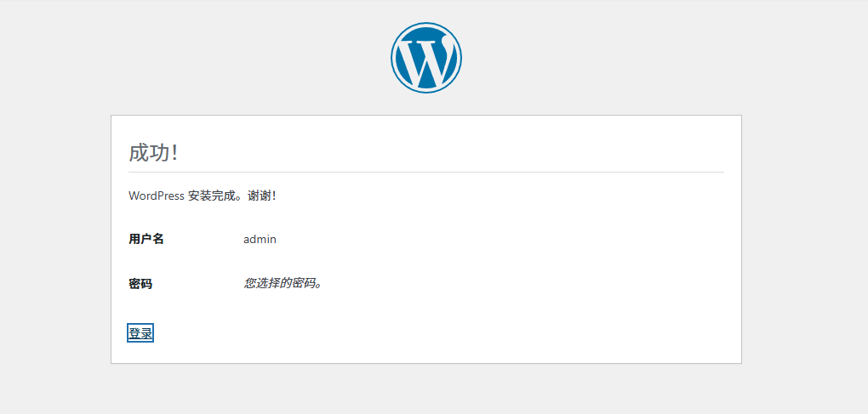Click the word WordPress in the message
868x414 pixels.
point(157,196)
